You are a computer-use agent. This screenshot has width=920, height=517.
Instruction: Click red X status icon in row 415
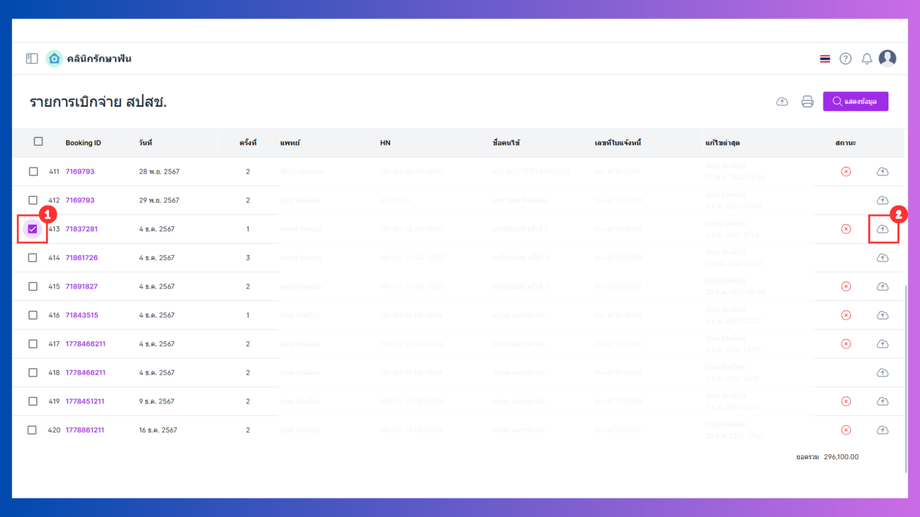tap(846, 287)
